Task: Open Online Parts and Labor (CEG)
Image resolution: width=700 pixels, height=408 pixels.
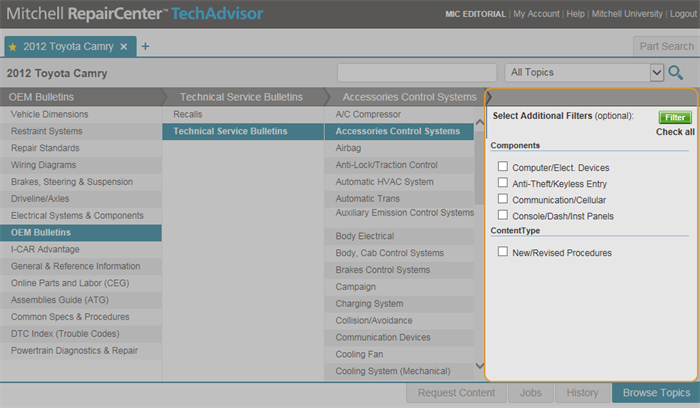Action: tap(81, 283)
